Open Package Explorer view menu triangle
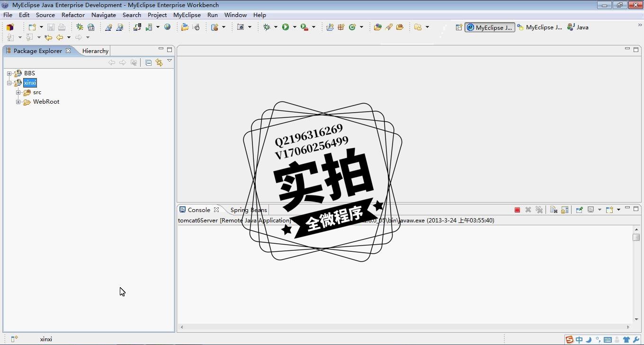This screenshot has height=345, width=644. tap(170, 61)
